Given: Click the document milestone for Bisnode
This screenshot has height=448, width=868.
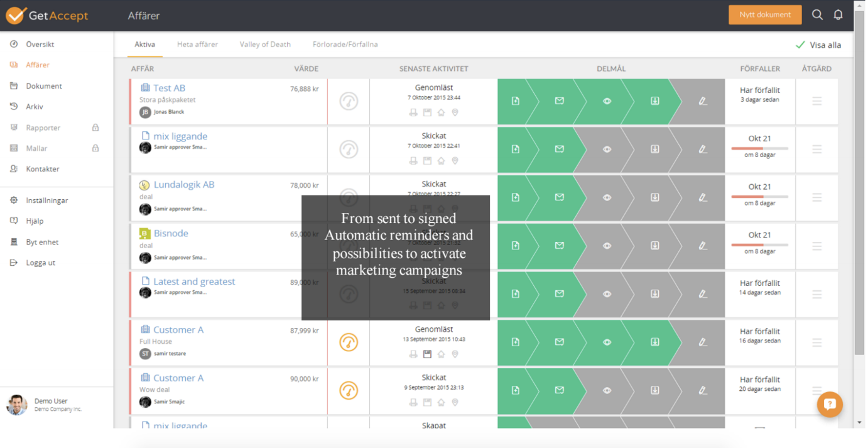Looking at the screenshot, I should pos(516,246).
